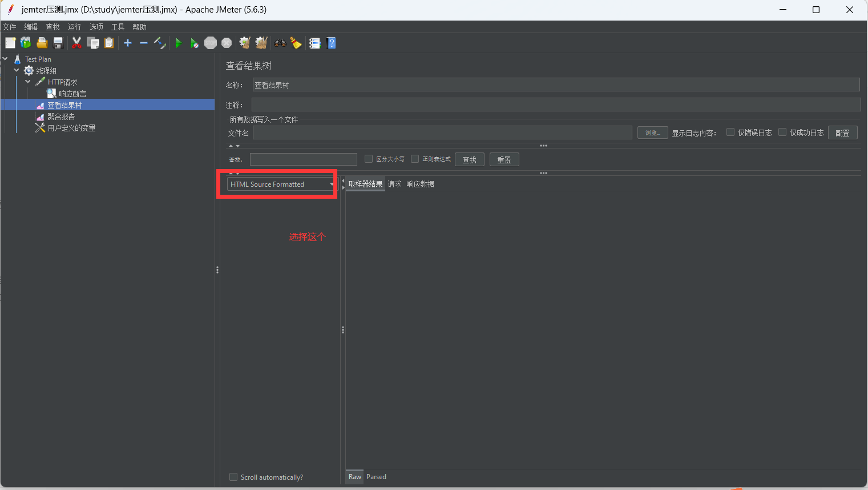Open the 运行 menu

74,27
